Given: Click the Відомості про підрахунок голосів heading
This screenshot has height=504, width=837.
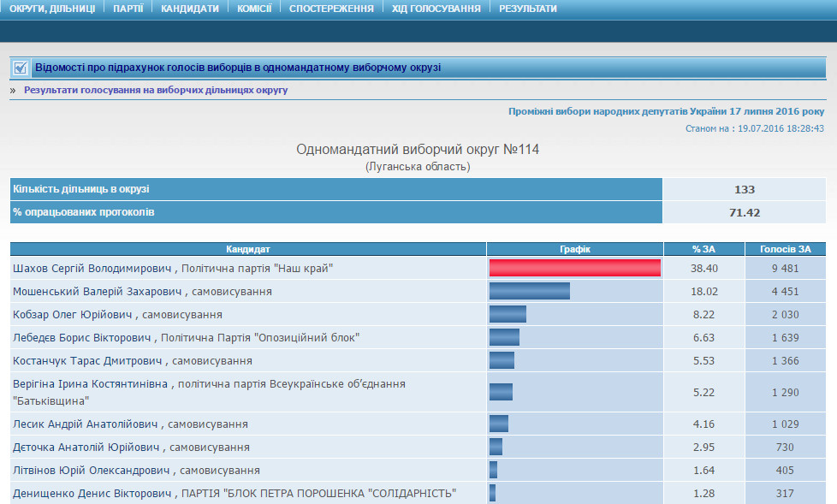Looking at the screenshot, I should click(x=238, y=68).
